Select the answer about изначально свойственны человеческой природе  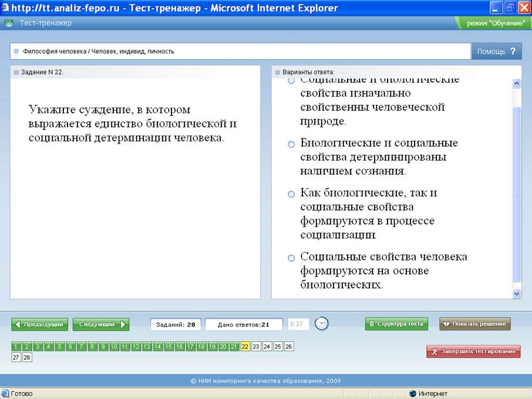click(291, 81)
